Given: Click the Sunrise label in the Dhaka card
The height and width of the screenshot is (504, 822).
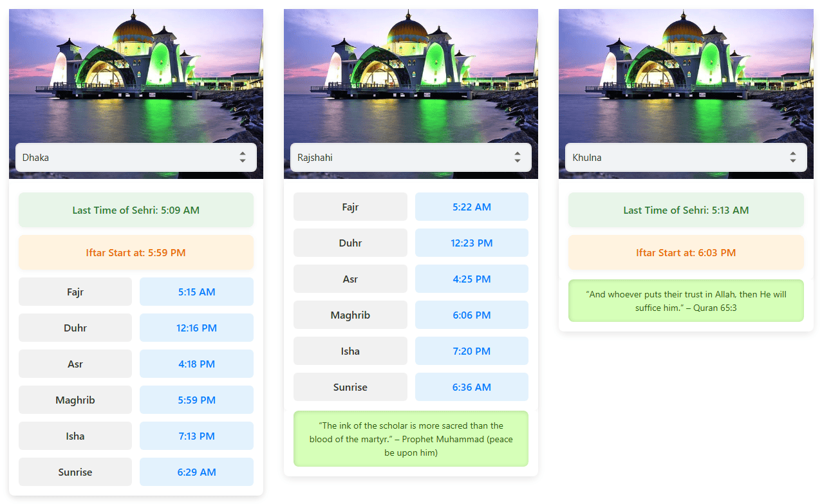Looking at the screenshot, I should pyautogui.click(x=75, y=472).
